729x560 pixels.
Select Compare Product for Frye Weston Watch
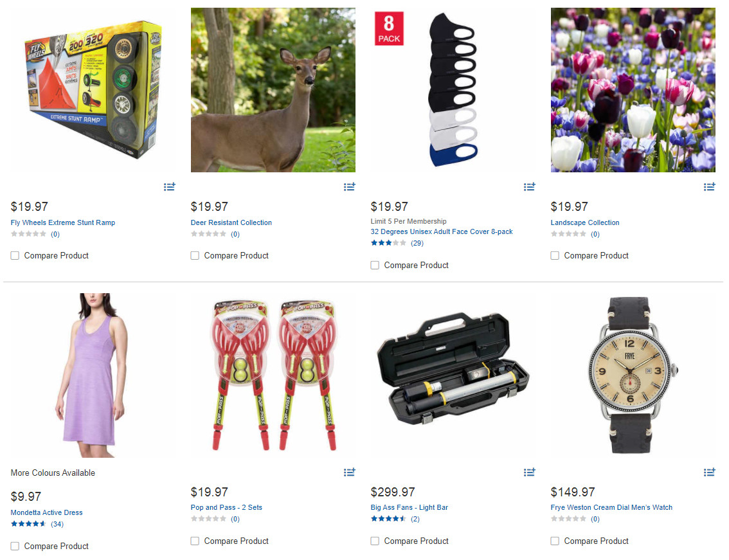[x=555, y=541]
